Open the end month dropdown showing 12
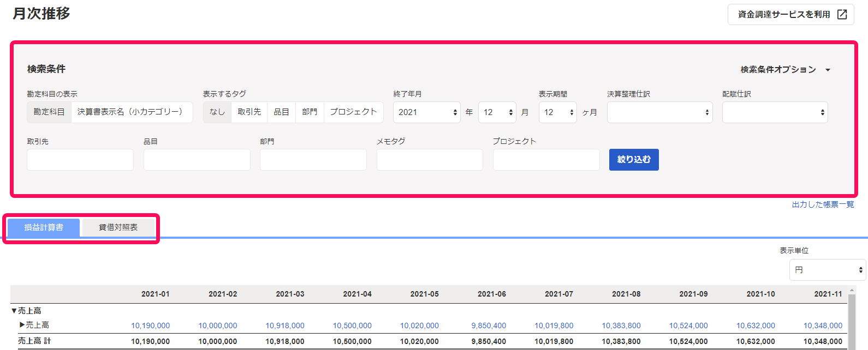Viewport: 868px width, 350px height. coord(497,112)
